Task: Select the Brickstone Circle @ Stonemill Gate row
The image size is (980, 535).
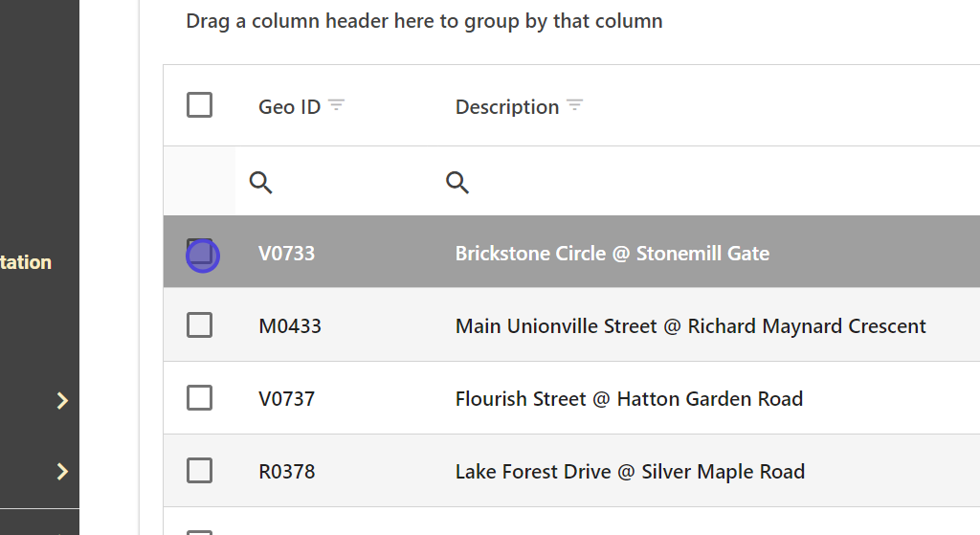Action: pos(612,254)
